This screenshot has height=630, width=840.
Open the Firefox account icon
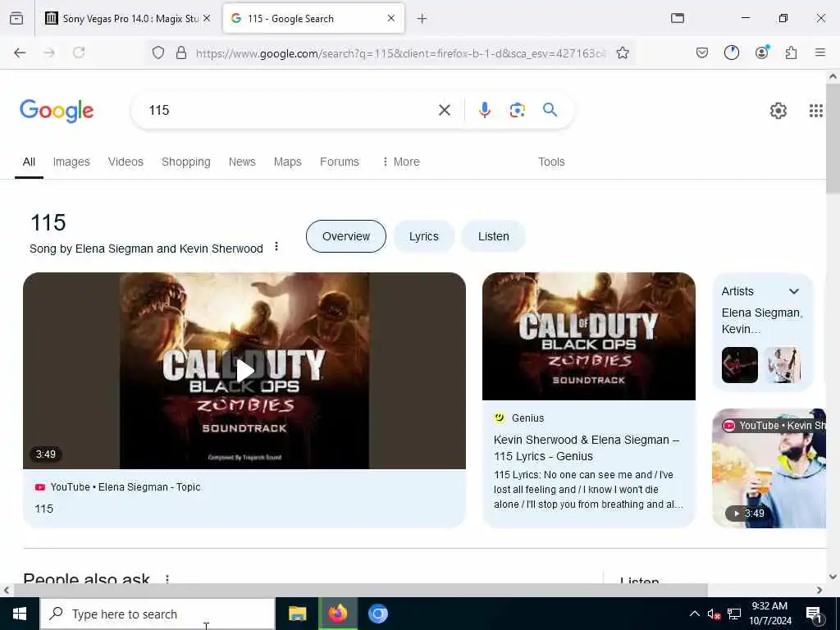[762, 52]
